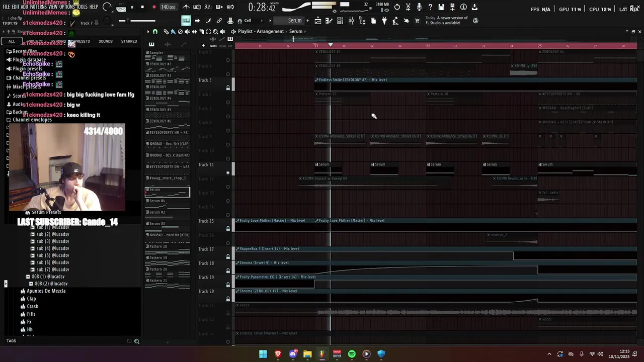This screenshot has height=362, width=644.
Task: Select the playlist zoom magnifier tool
Action: pos(215,32)
